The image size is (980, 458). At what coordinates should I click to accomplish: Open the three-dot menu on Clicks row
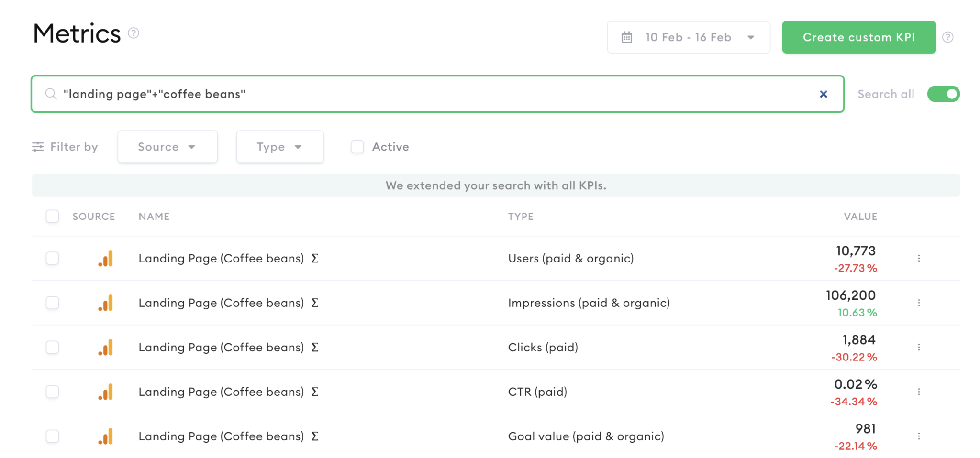click(919, 347)
